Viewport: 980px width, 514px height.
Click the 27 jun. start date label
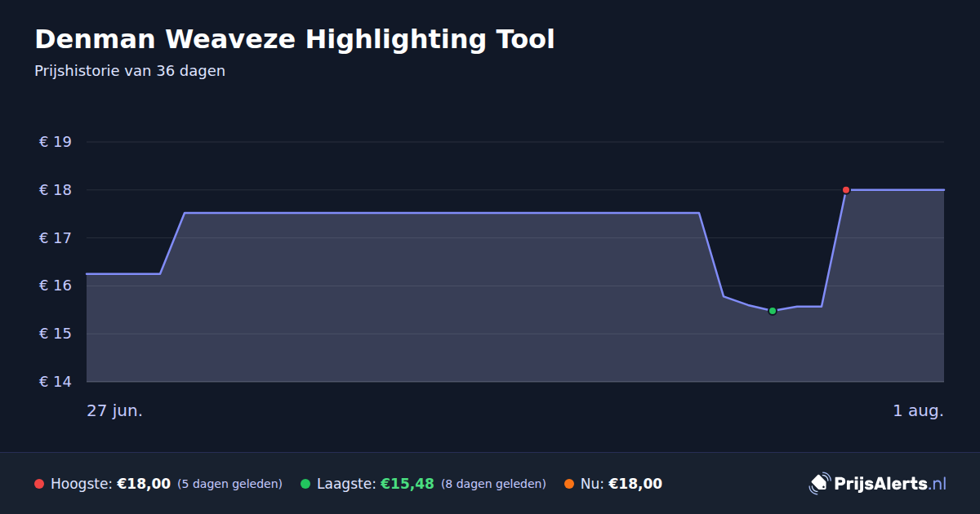[x=115, y=410]
